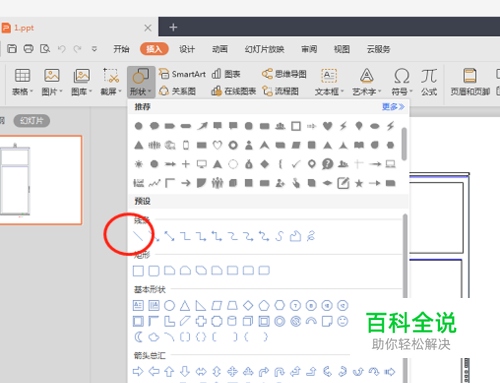Click the preset shapes list scrollbar
The image size is (500, 383).
pos(405,255)
